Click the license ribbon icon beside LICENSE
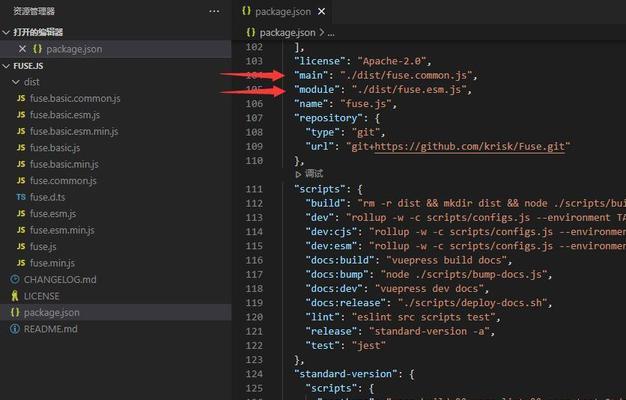 tap(15, 296)
